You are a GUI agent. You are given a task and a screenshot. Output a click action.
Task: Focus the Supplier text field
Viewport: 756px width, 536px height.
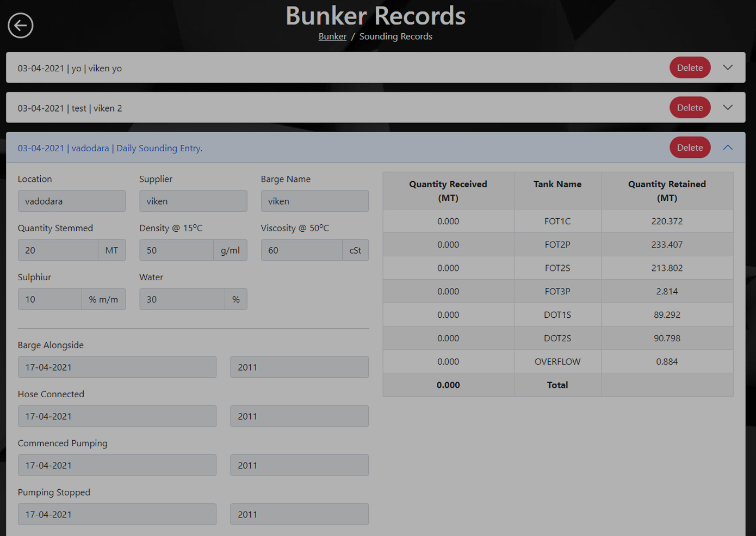pos(193,201)
